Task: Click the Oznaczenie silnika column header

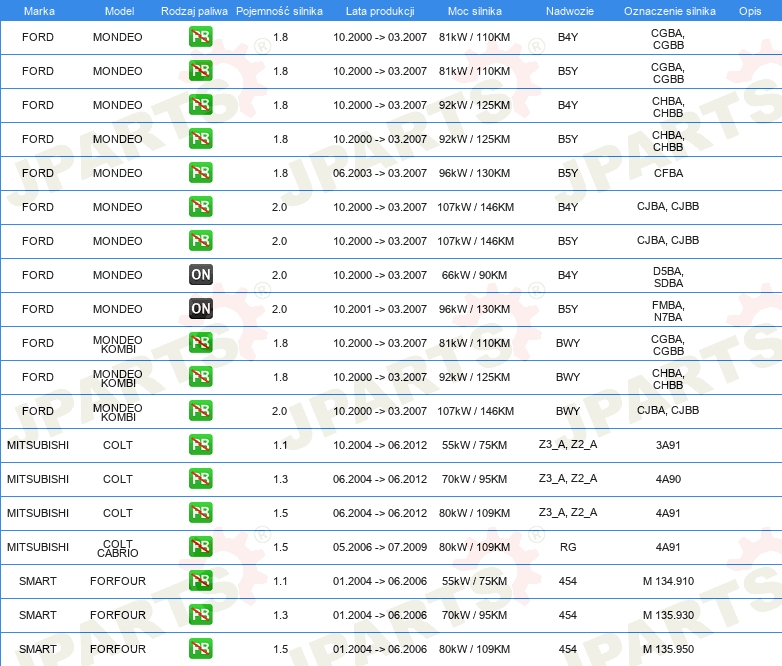Action: point(668,11)
